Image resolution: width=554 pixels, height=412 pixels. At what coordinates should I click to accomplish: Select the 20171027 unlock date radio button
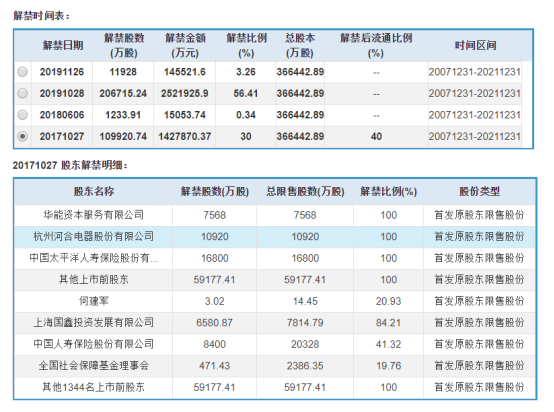tap(23, 136)
